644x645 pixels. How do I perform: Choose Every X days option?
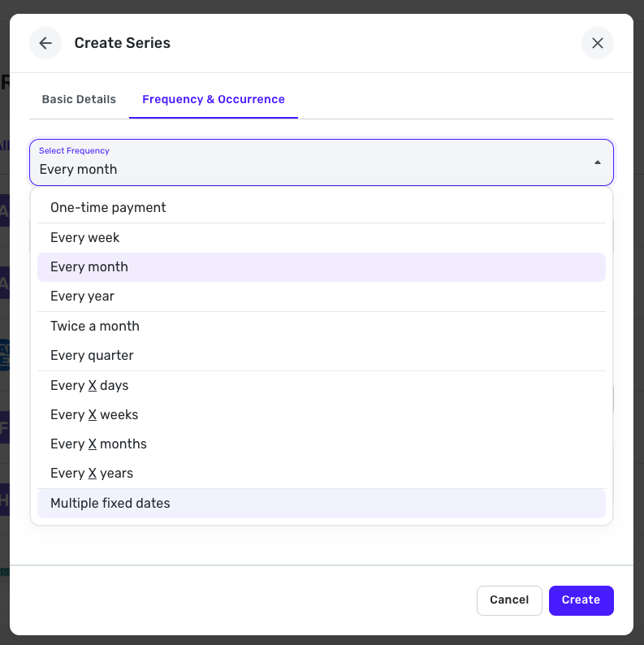[89, 386]
